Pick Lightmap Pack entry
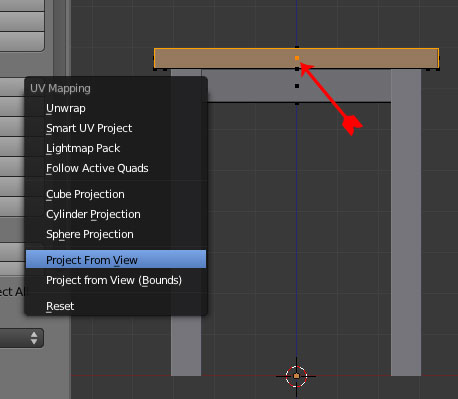This screenshot has width=458, height=399. point(116,148)
